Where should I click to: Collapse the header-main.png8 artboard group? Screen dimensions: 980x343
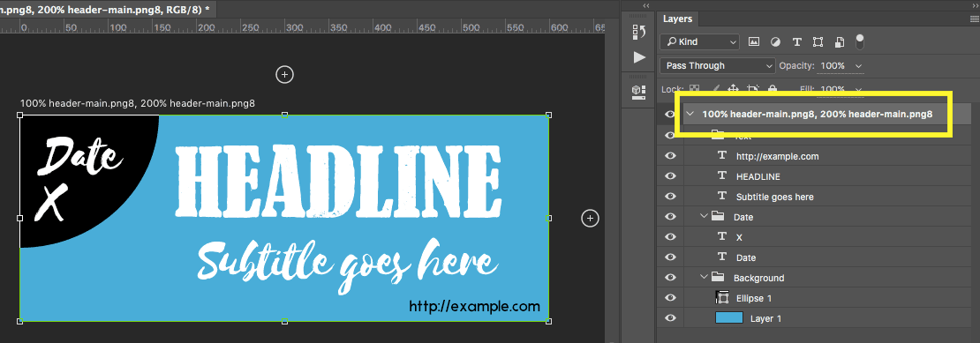pos(690,114)
